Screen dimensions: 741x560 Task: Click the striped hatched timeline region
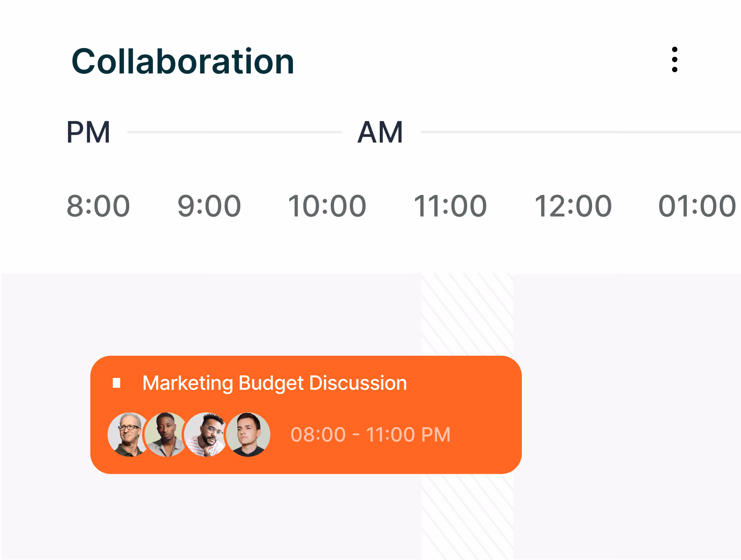[x=467, y=314]
